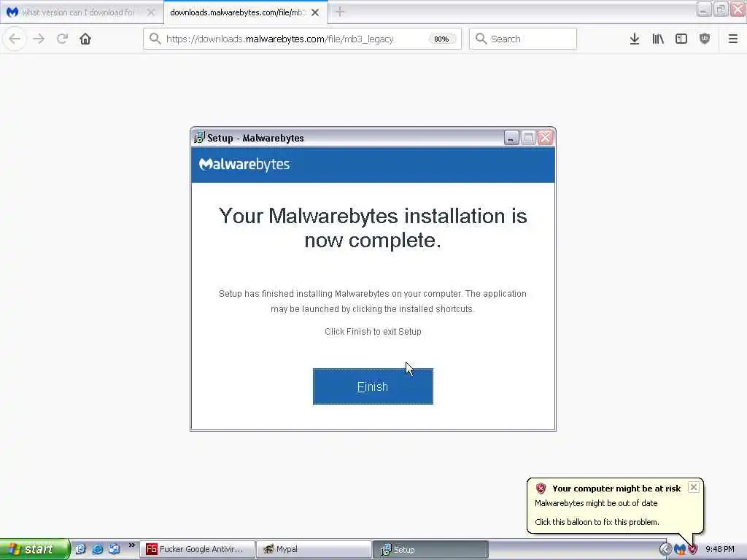Click the 'Your computer might be at risk' balloon

(614, 505)
